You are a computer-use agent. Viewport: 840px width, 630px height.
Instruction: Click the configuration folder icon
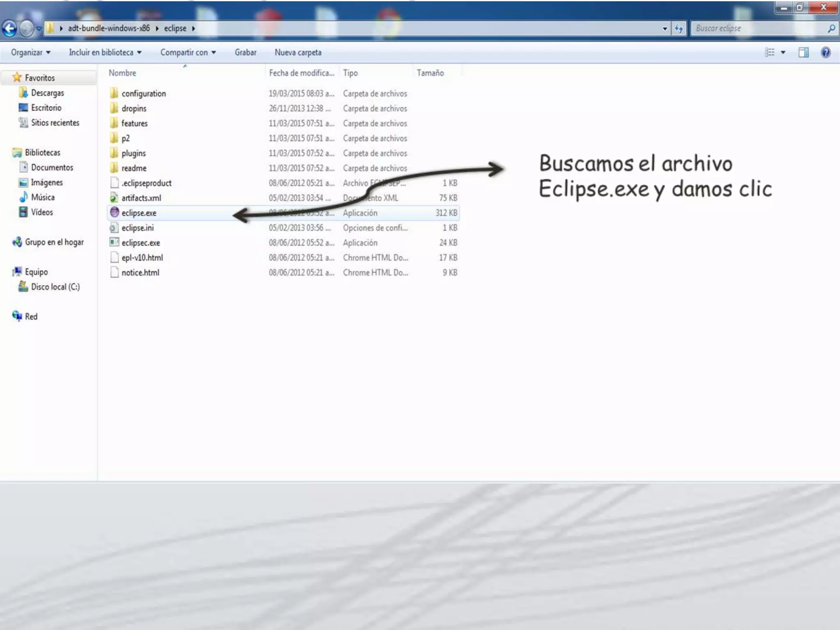click(x=114, y=93)
